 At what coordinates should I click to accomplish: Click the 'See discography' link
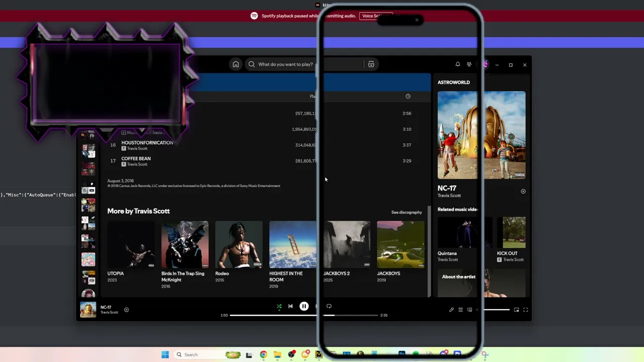(x=407, y=212)
